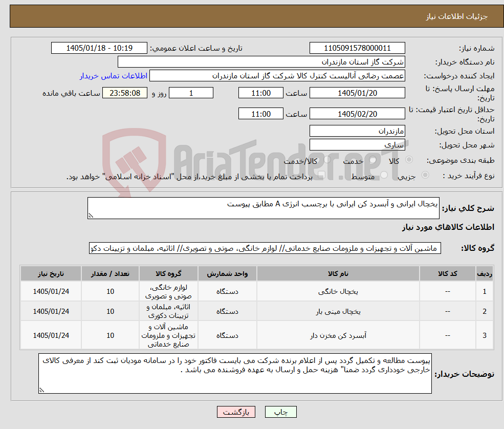The height and width of the screenshot is (429, 504).
Task: Click the announcement date field 1405/01/18 - 10:19
Action: pyautogui.click(x=99, y=48)
